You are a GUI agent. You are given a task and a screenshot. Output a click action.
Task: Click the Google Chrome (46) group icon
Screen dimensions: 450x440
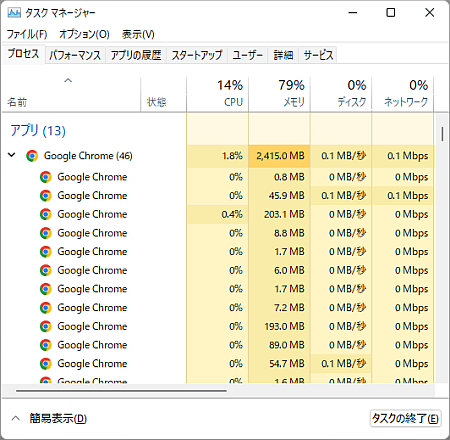[32, 156]
